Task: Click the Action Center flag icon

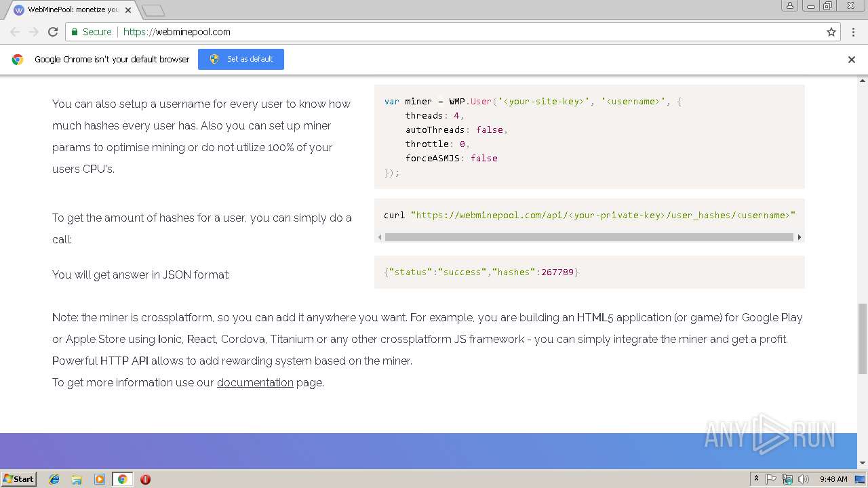Action: point(771,479)
